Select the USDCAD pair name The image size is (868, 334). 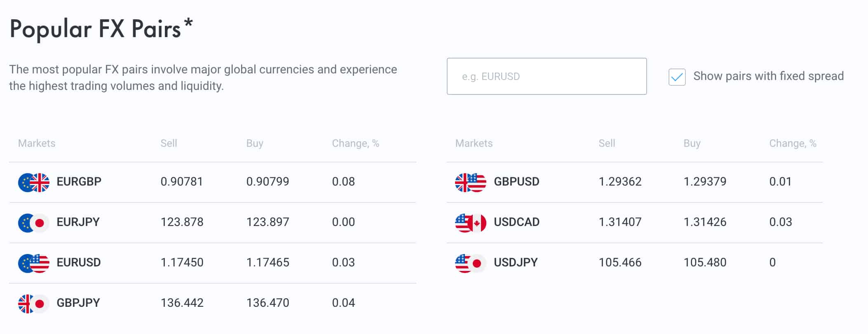tap(516, 222)
